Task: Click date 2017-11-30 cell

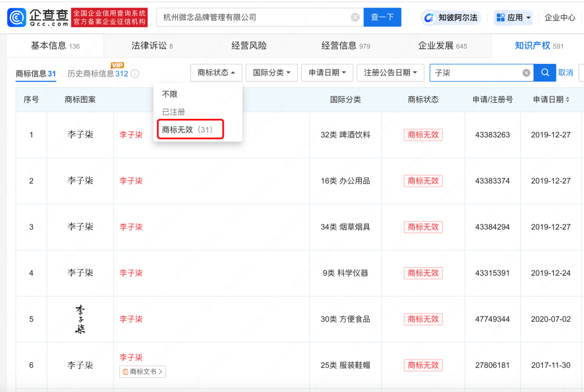Action: pos(550,365)
